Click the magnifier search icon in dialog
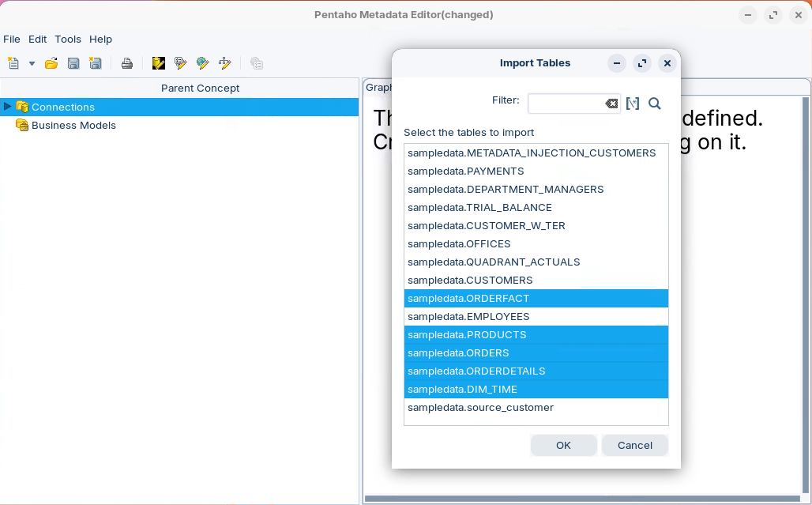Screen dimensions: 812x505 (x=654, y=104)
